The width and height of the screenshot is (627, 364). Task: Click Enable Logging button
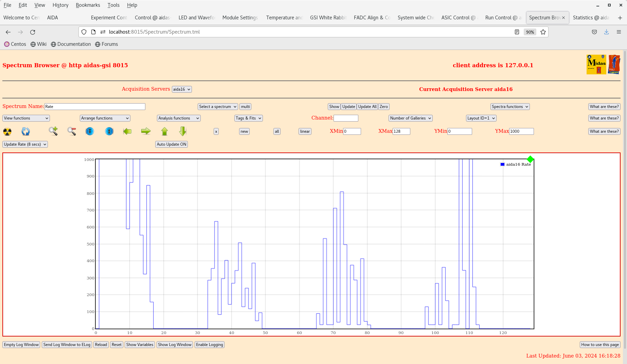(x=210, y=345)
